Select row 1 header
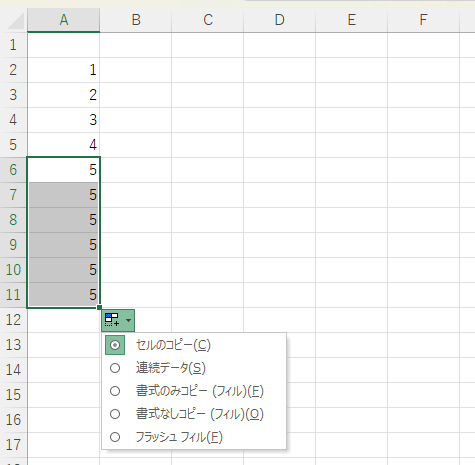This screenshot has width=475, height=465. (13, 45)
